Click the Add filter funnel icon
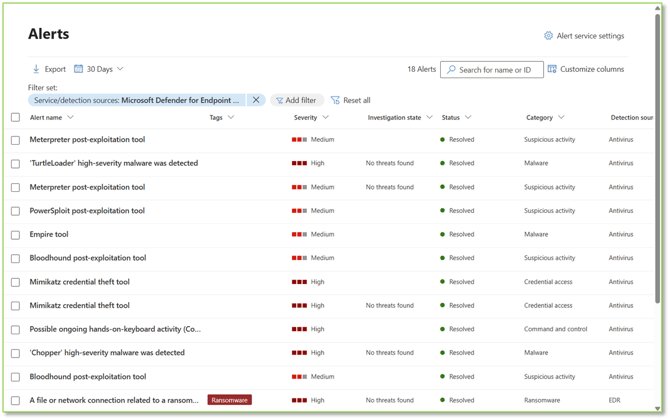 pos(279,100)
